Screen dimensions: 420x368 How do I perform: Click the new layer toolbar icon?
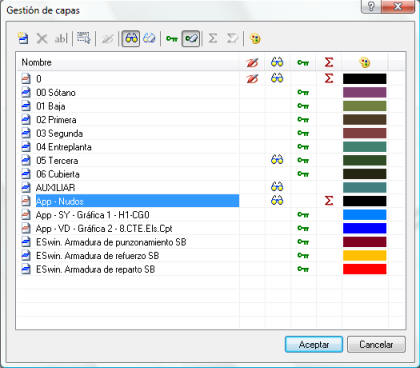(23, 39)
